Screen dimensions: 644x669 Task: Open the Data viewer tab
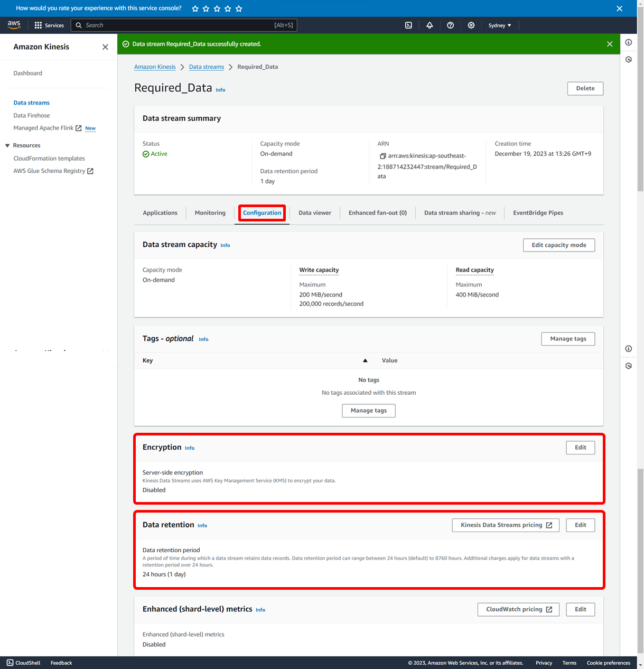315,213
